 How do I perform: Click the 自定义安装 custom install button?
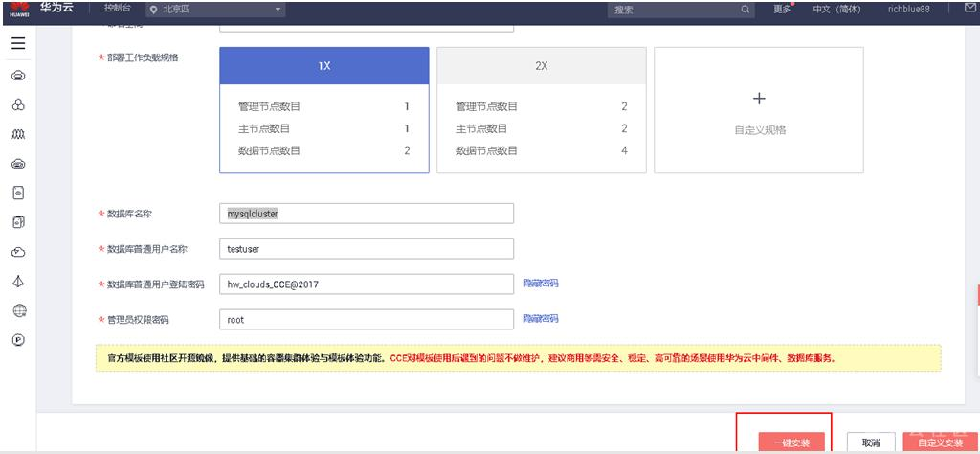[940, 443]
